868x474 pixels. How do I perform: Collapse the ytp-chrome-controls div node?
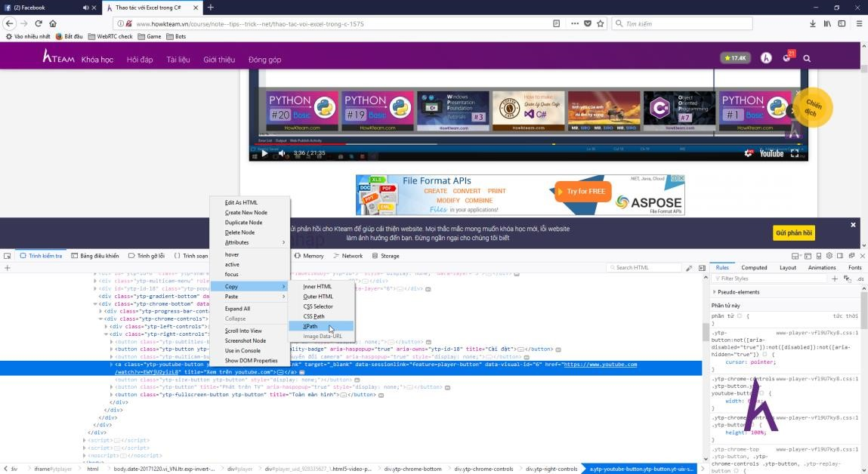[x=100, y=319]
